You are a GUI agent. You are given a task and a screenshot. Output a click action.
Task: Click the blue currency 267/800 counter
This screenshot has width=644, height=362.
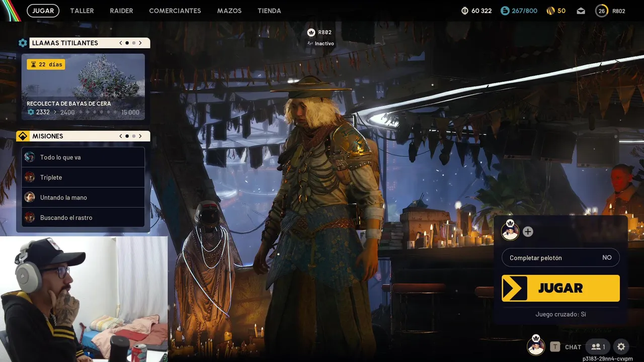click(519, 11)
